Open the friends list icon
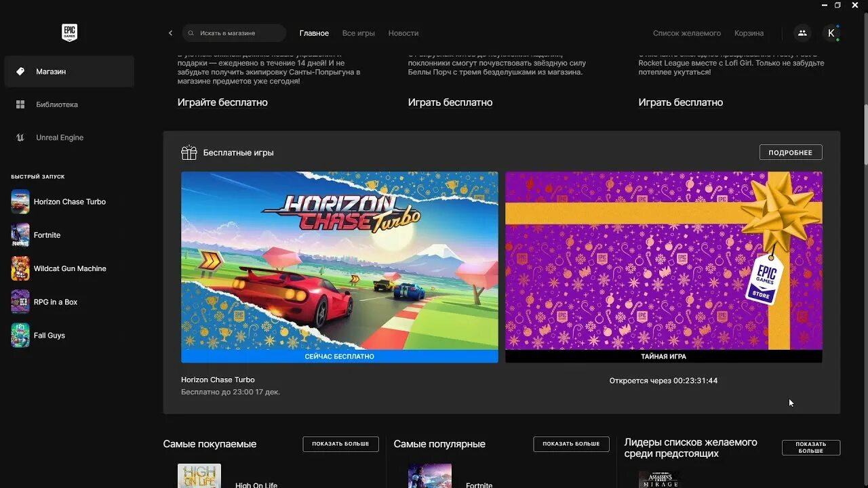The width and height of the screenshot is (868, 488). pyautogui.click(x=802, y=33)
